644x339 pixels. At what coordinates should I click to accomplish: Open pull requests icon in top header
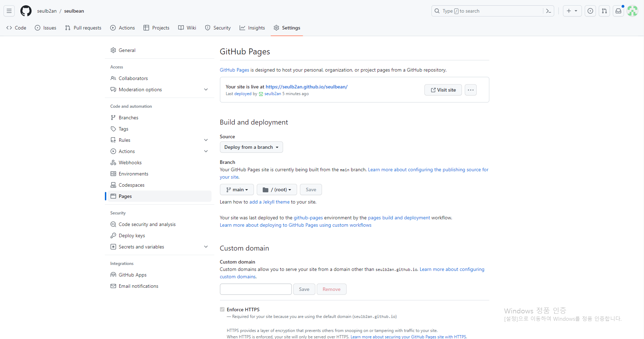pyautogui.click(x=604, y=11)
